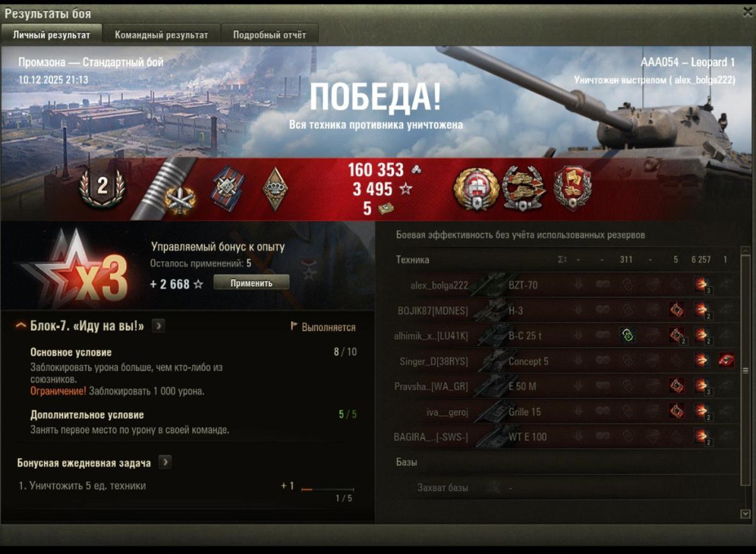Click the green spotted icon in B-C 25 t row
Image resolution: width=756 pixels, height=554 pixels.
point(626,335)
